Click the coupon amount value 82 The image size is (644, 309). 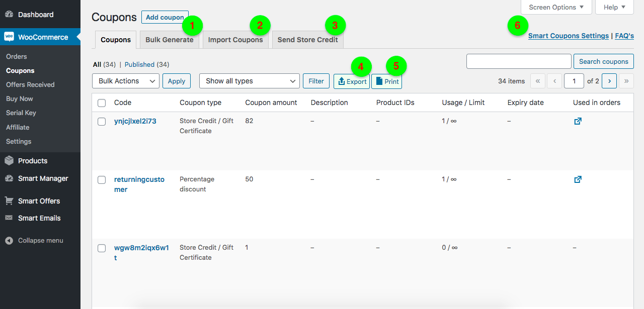click(x=249, y=121)
